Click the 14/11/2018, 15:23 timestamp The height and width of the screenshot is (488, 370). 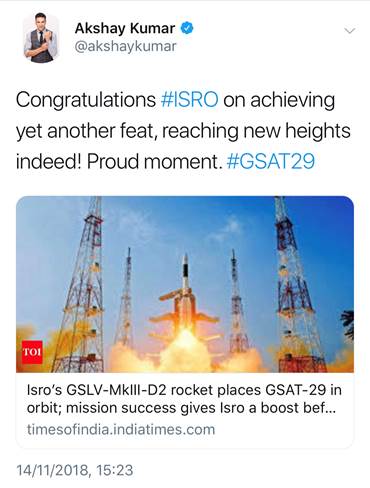[x=75, y=470]
